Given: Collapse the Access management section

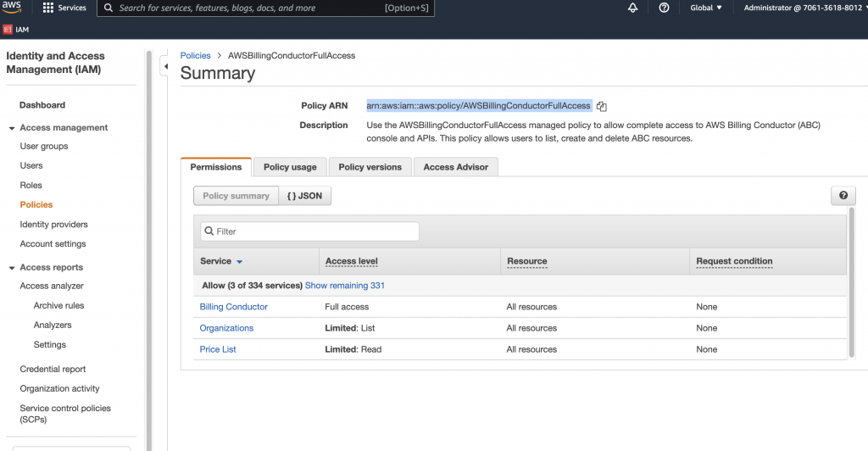Looking at the screenshot, I should (12, 128).
